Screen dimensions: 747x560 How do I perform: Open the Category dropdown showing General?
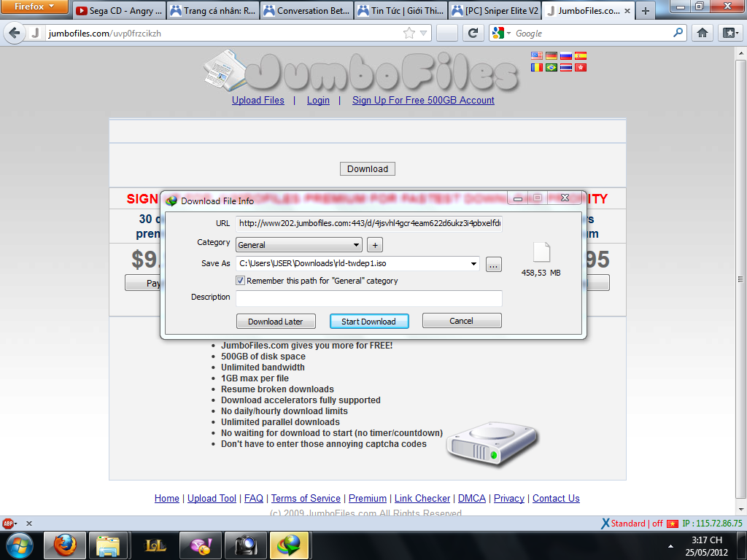(x=299, y=245)
